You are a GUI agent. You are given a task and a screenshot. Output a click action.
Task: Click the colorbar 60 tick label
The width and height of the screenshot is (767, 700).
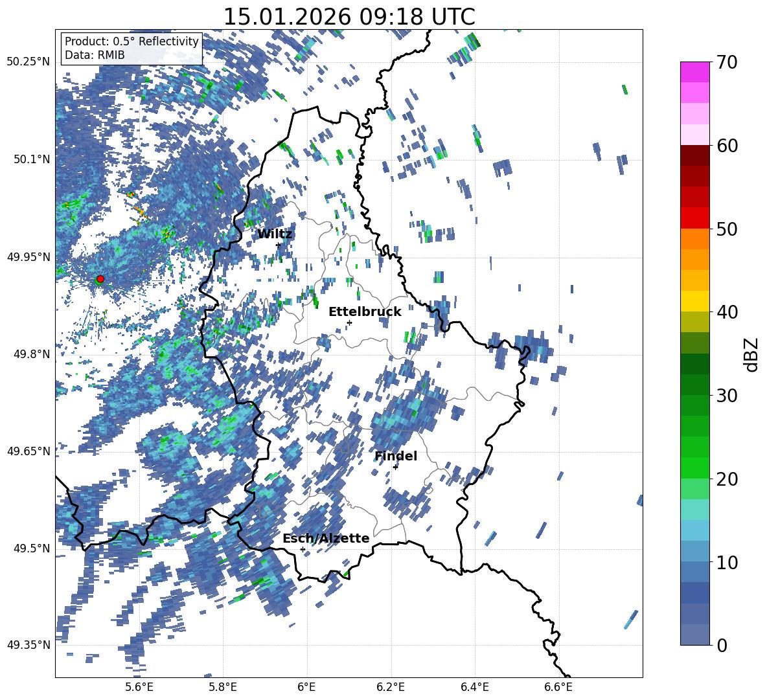pyautogui.click(x=727, y=146)
